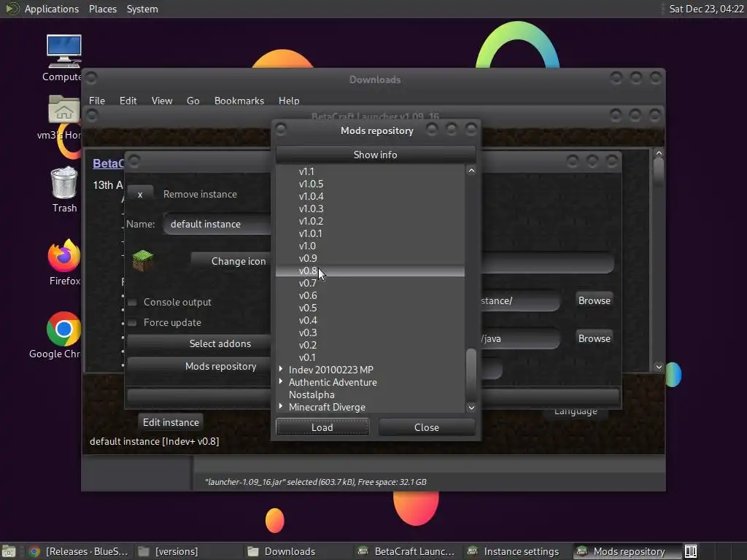747x560 pixels.
Task: Click the workspace switcher icon in taskbar
Action: coord(691,551)
